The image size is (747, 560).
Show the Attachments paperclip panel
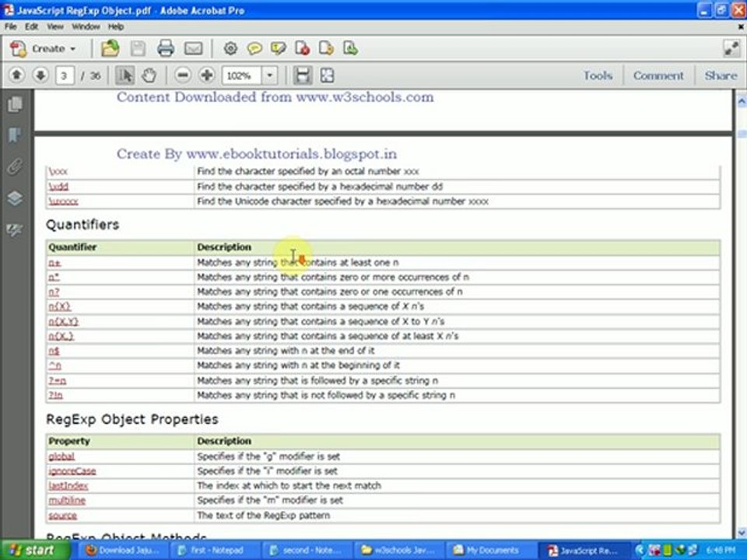(15, 166)
